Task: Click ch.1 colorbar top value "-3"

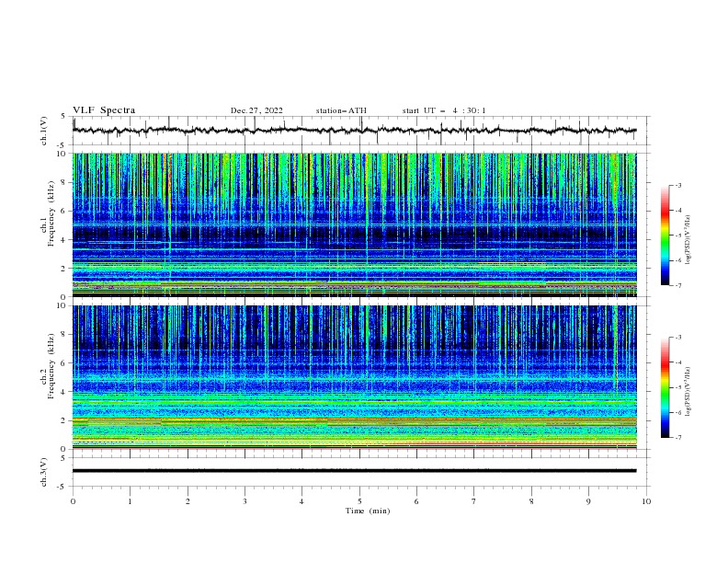Action: pyautogui.click(x=678, y=185)
